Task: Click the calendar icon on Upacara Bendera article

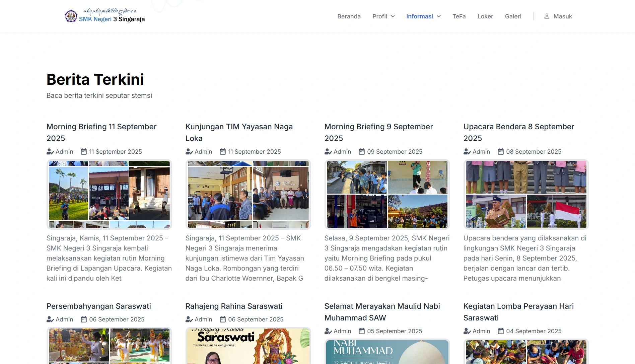Action: pos(500,151)
